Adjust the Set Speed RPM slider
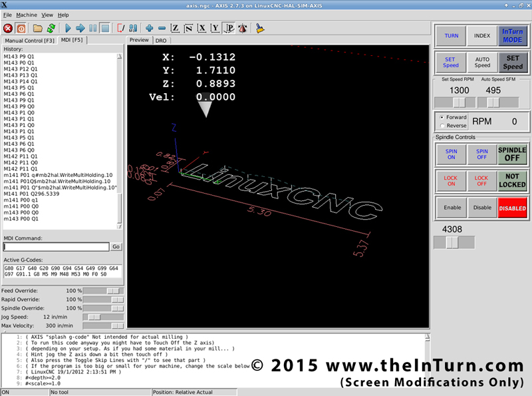This screenshot has width=532, height=396. [455, 102]
